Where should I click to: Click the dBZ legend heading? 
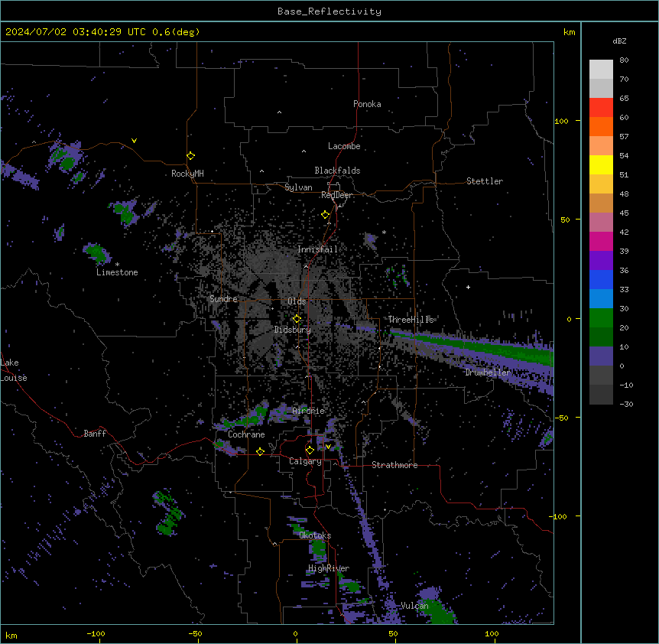coord(619,41)
